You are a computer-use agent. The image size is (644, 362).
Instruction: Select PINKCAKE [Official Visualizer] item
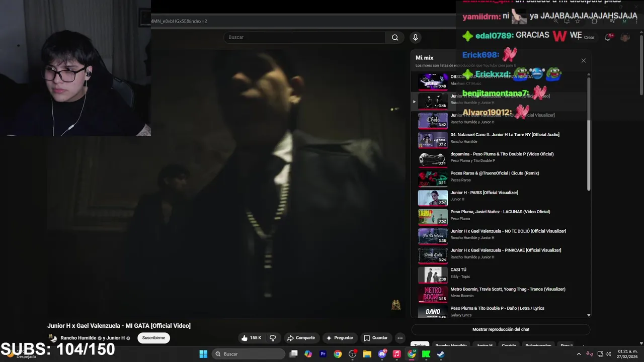click(x=506, y=250)
